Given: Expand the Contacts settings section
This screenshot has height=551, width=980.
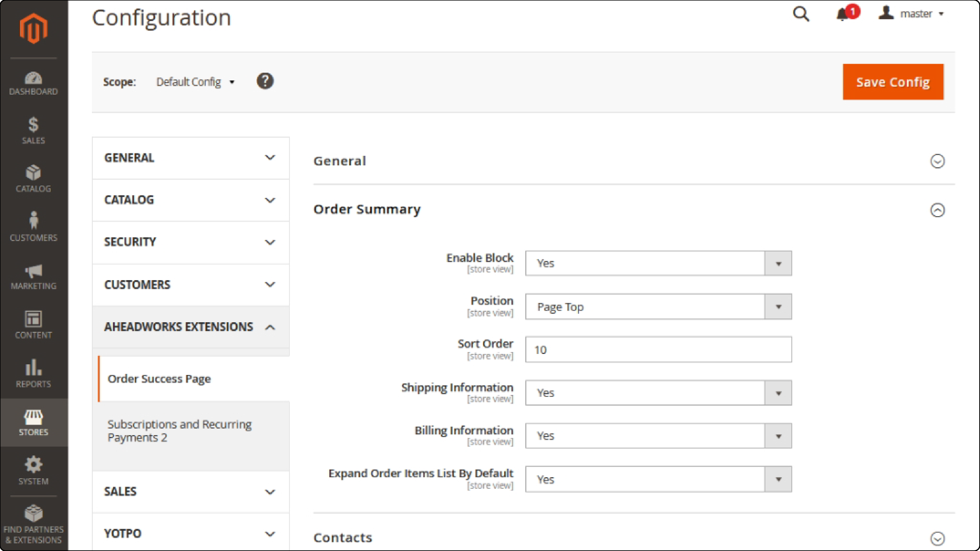Looking at the screenshot, I should [634, 538].
